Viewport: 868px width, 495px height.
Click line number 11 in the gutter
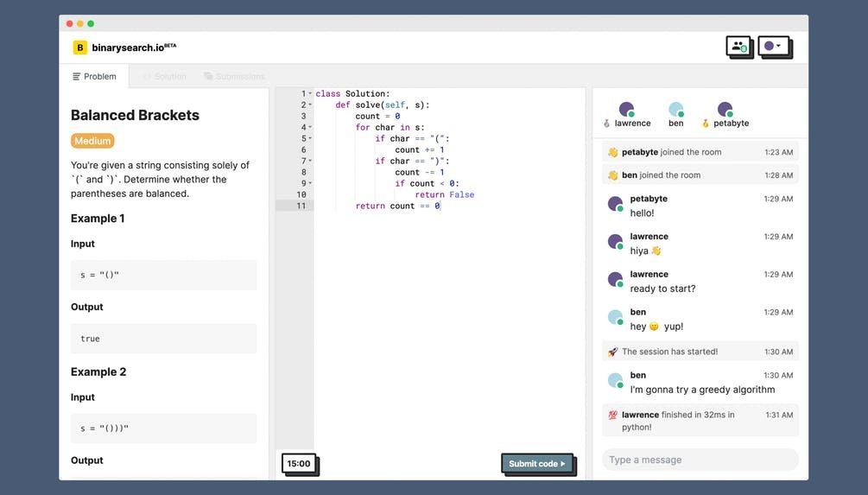301,206
